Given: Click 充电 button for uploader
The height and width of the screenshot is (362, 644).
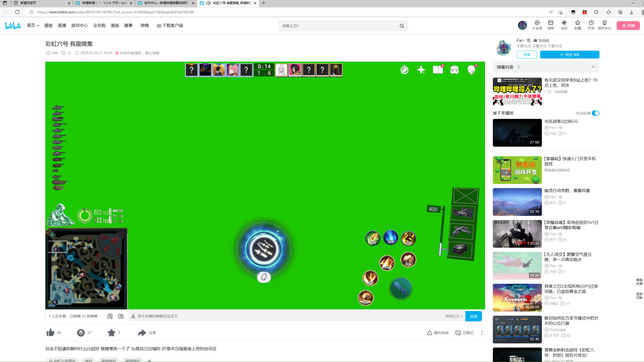Looking at the screenshot, I should [x=527, y=55].
